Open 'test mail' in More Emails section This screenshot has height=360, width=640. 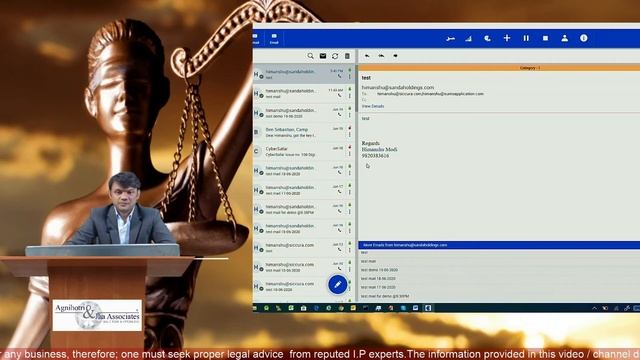[369, 261]
